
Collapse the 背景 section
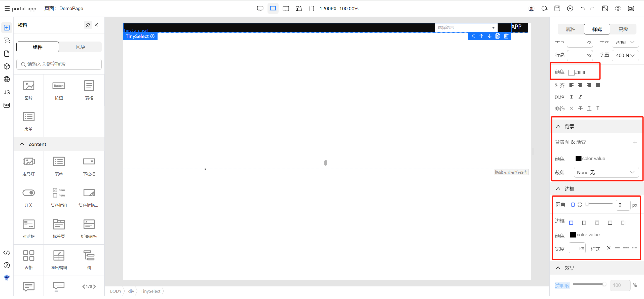558,126
